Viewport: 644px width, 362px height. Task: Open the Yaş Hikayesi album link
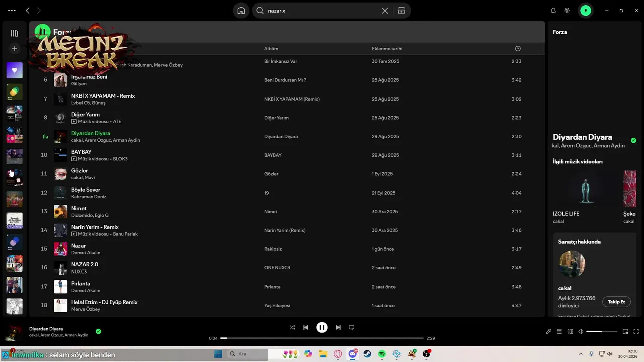[277, 306]
